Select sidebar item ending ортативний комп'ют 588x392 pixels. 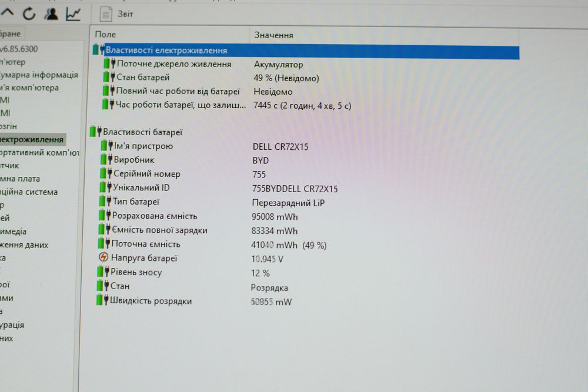click(x=39, y=153)
